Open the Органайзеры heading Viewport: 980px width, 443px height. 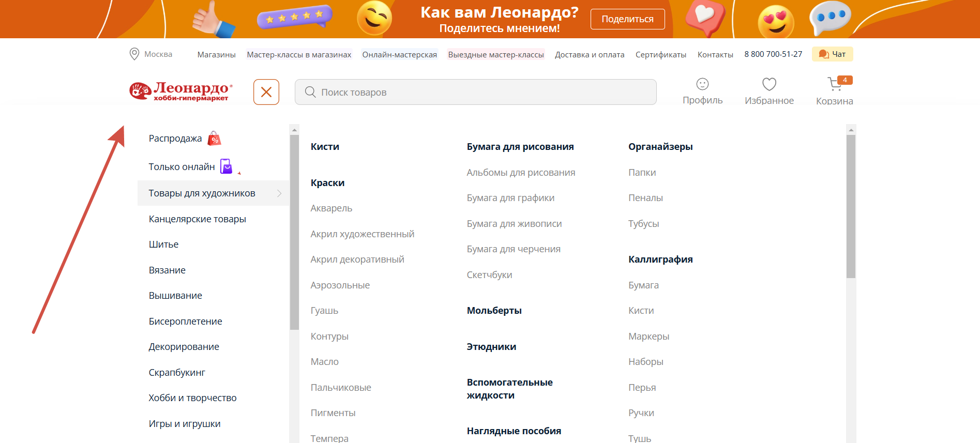point(660,147)
